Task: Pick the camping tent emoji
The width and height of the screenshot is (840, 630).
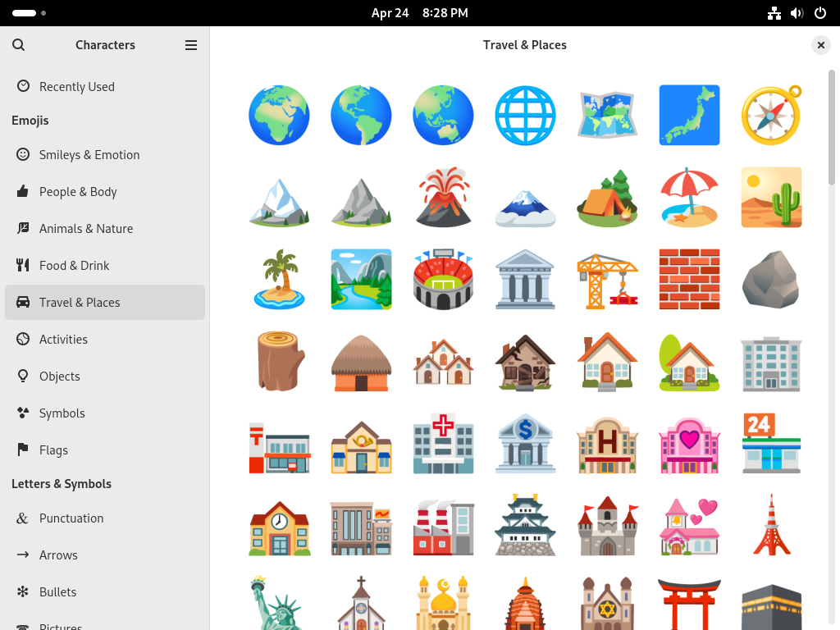Action: pos(608,197)
